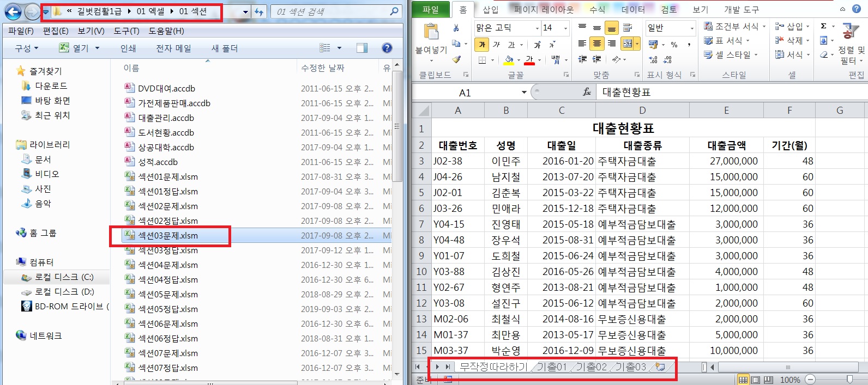868x385 pixels.
Task: Toggle the preview pane icon in Explorer
Action: (361, 48)
